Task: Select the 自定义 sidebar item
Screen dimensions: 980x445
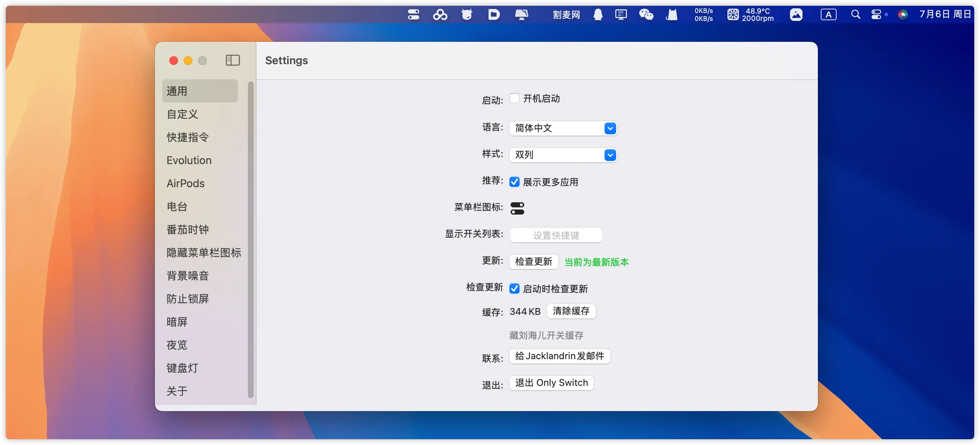Action: 183,114
